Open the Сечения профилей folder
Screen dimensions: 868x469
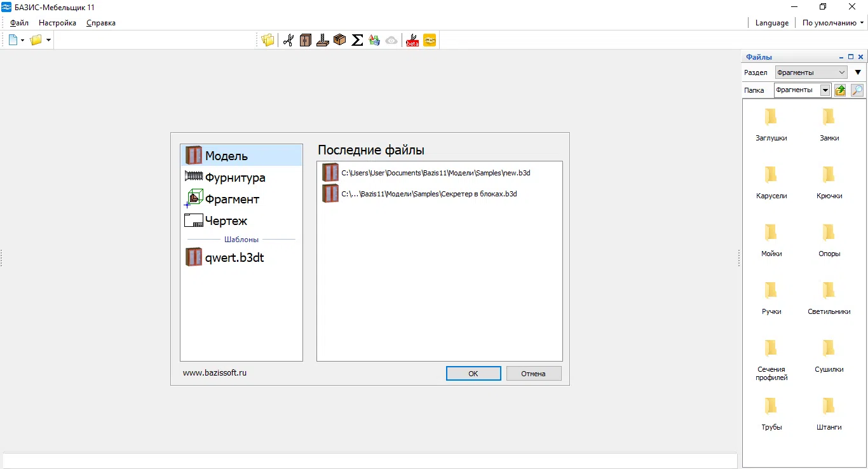(x=771, y=359)
